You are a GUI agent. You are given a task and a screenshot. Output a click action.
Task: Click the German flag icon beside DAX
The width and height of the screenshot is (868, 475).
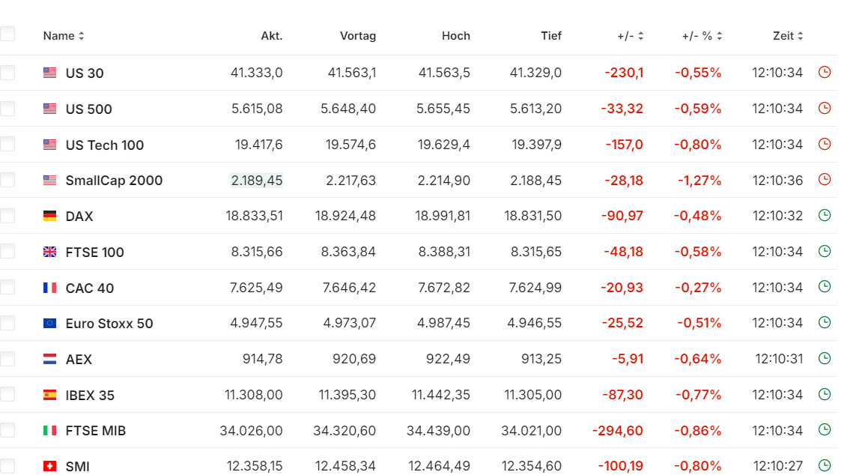click(x=50, y=217)
